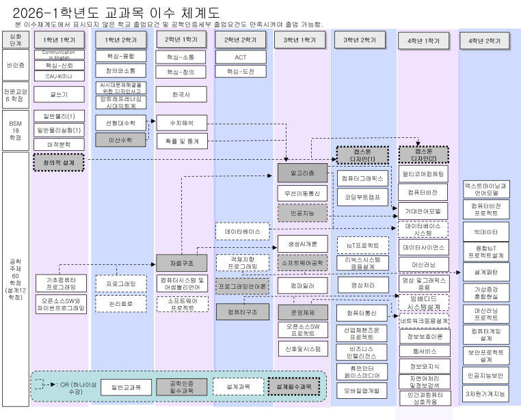Image resolution: width=521 pixels, height=420 pixels.
Task: Click the 빅데이터 course box
Action: [x=486, y=232]
